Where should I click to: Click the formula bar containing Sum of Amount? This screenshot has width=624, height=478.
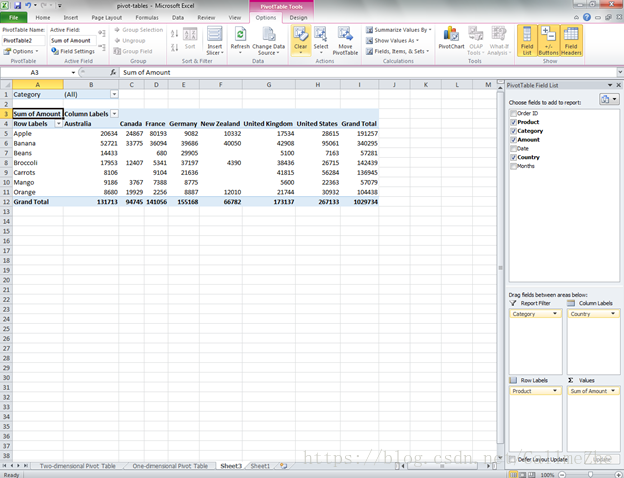pyautogui.click(x=368, y=72)
